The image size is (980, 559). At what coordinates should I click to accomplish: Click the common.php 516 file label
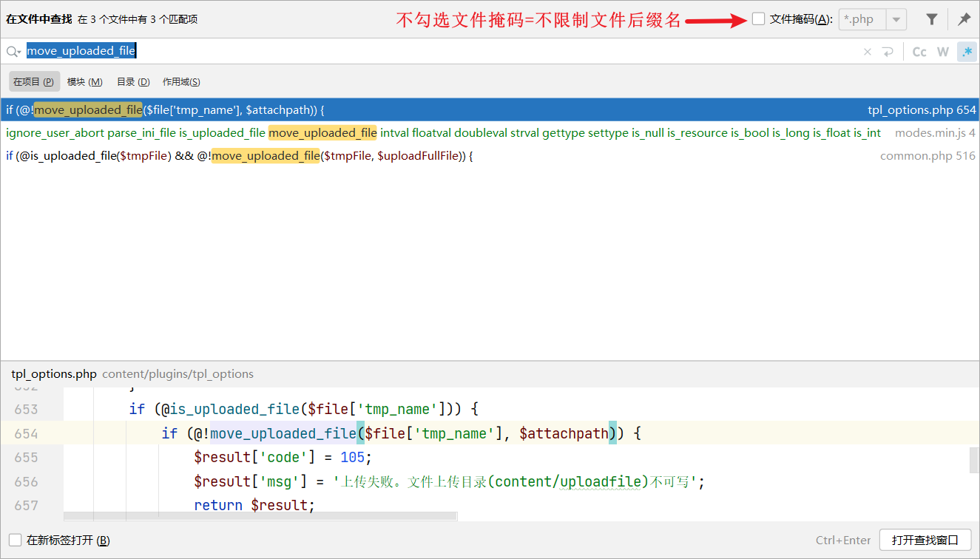927,156
